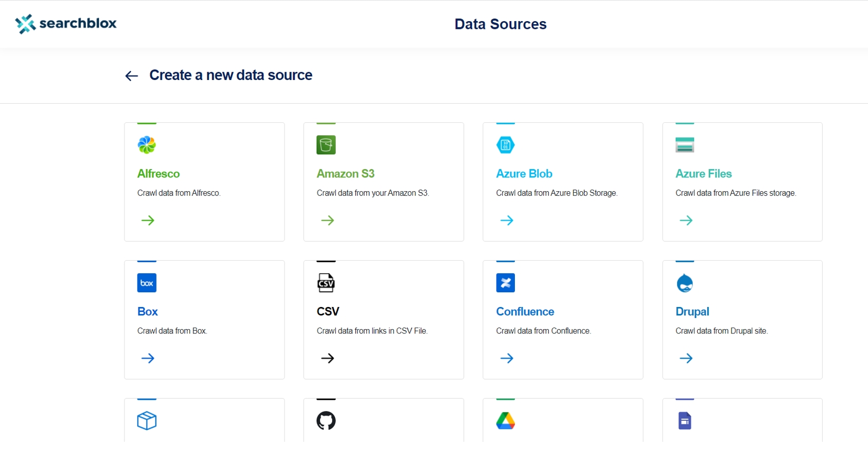Click the Drupal drop icon

pos(685,283)
